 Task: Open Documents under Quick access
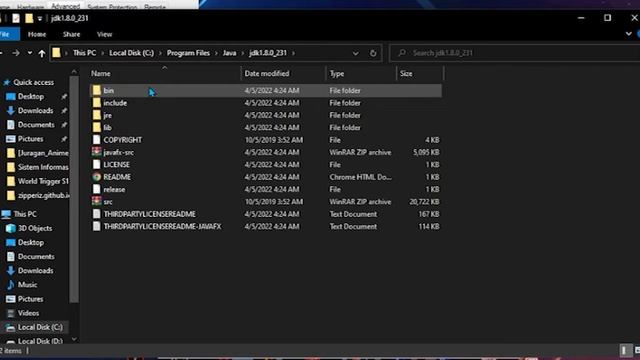[36, 125]
